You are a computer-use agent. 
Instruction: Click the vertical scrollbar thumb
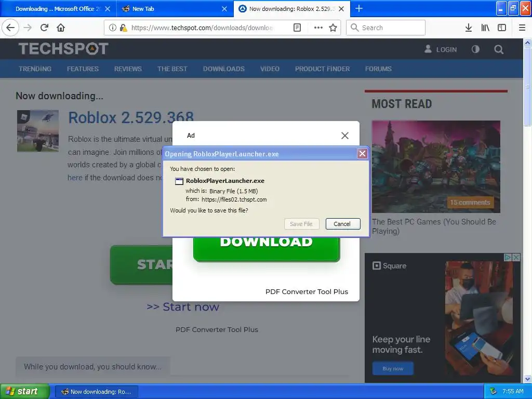point(528,87)
